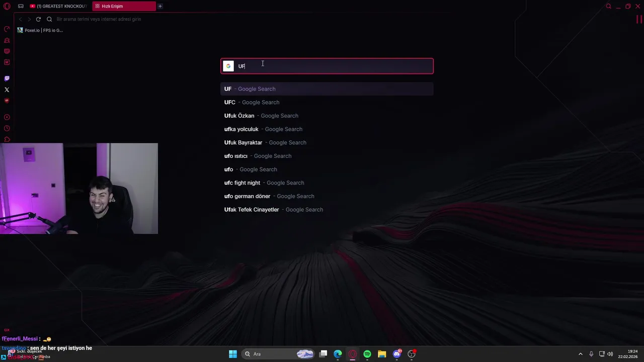Open Extensions icon in the sidebar

click(7, 139)
